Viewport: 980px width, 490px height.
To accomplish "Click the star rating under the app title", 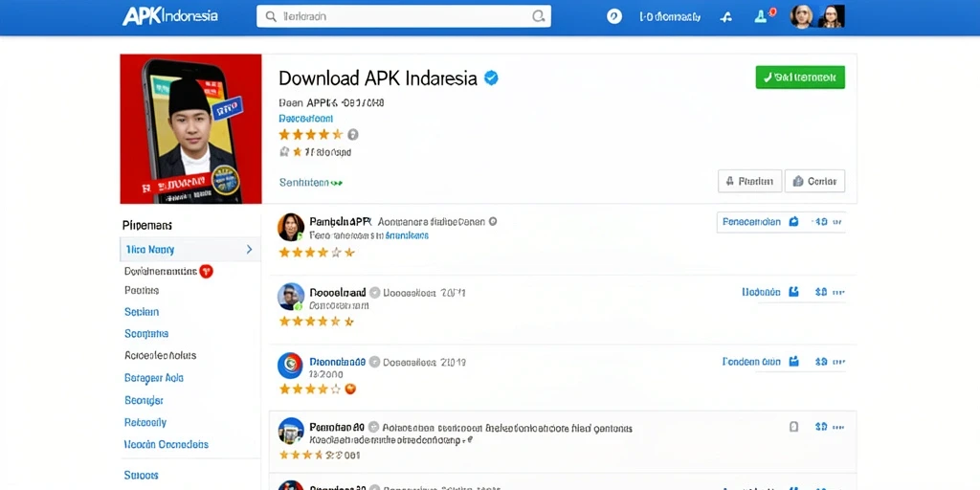I will point(311,134).
